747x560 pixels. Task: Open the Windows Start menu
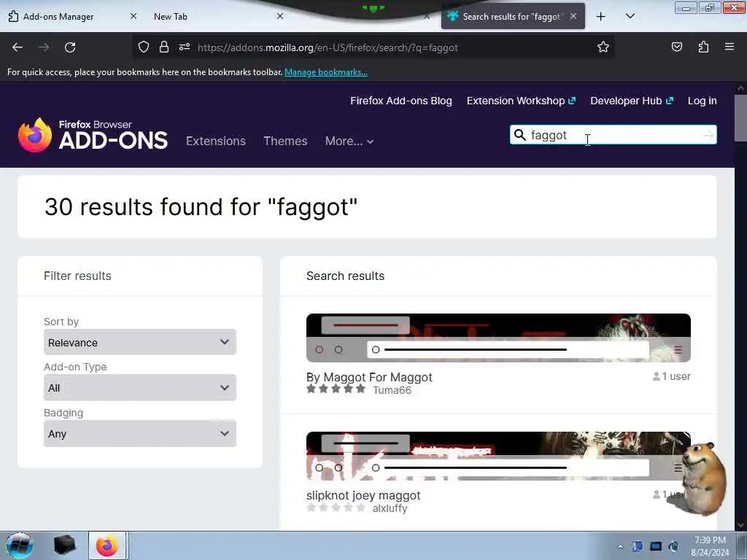(x=19, y=545)
